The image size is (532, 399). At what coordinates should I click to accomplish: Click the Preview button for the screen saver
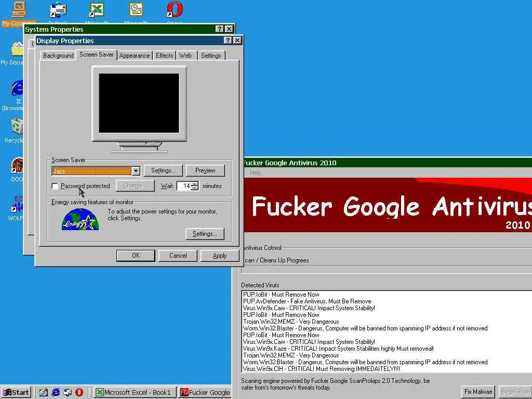[205, 170]
